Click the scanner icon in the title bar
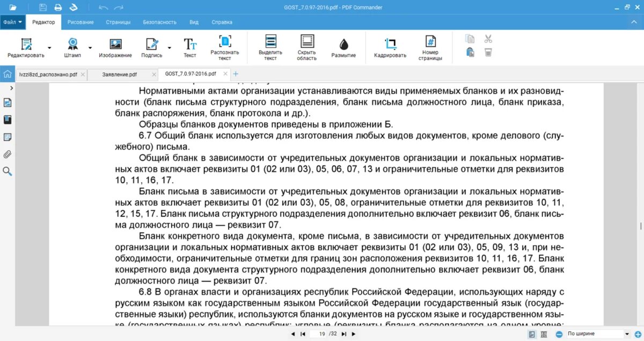644x341 pixels. tap(74, 8)
